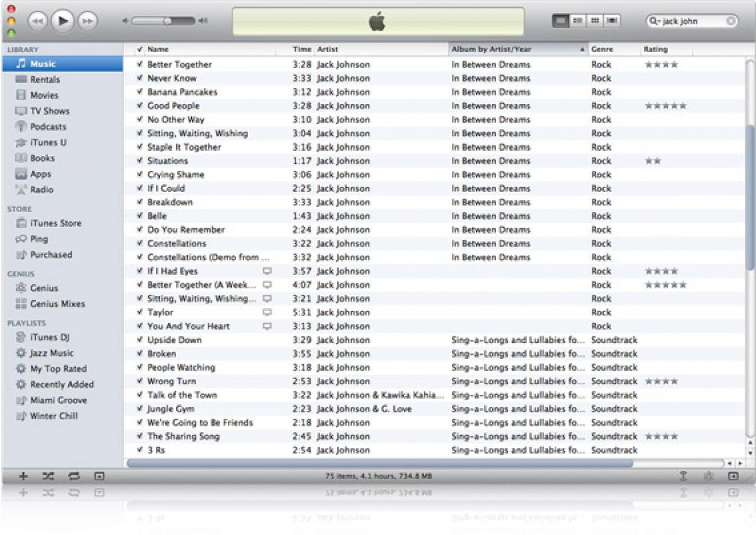Image resolution: width=756 pixels, height=535 pixels.
Task: Show the Genius sidebar
Action: click(733, 476)
